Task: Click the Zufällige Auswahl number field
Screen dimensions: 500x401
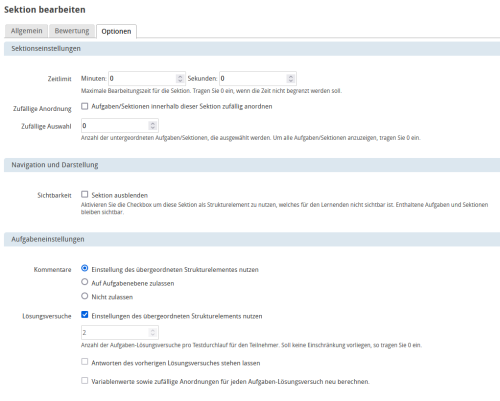Action: tap(120, 126)
